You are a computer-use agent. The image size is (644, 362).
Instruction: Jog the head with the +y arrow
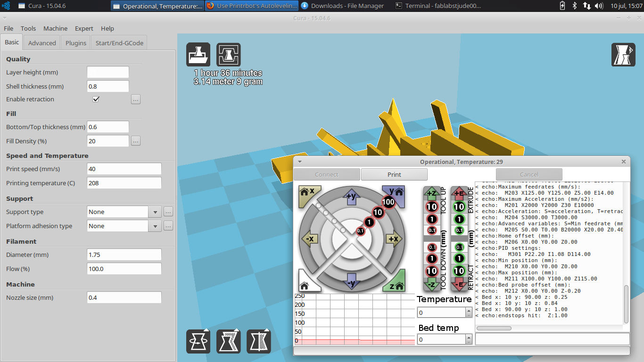click(x=351, y=196)
